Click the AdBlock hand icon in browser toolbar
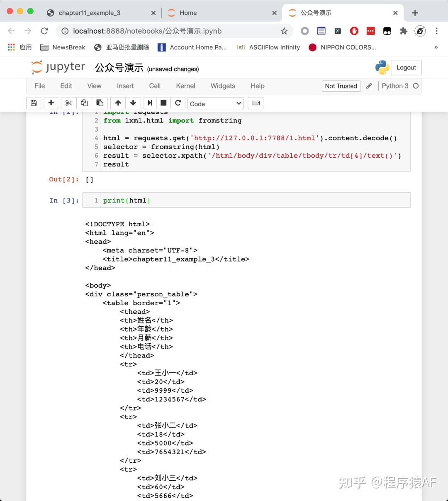 pos(354,31)
